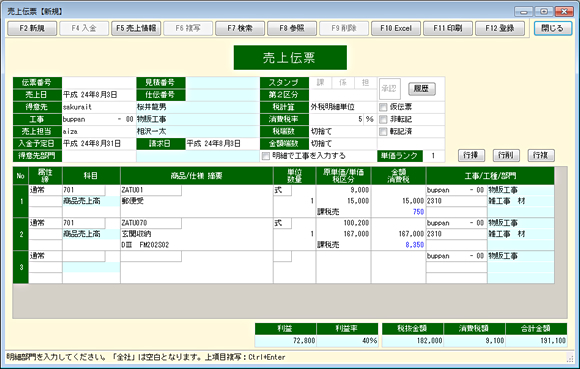Select 税計算 field 外税明細単位
Viewport: 580px width, 369px height.
click(x=343, y=107)
